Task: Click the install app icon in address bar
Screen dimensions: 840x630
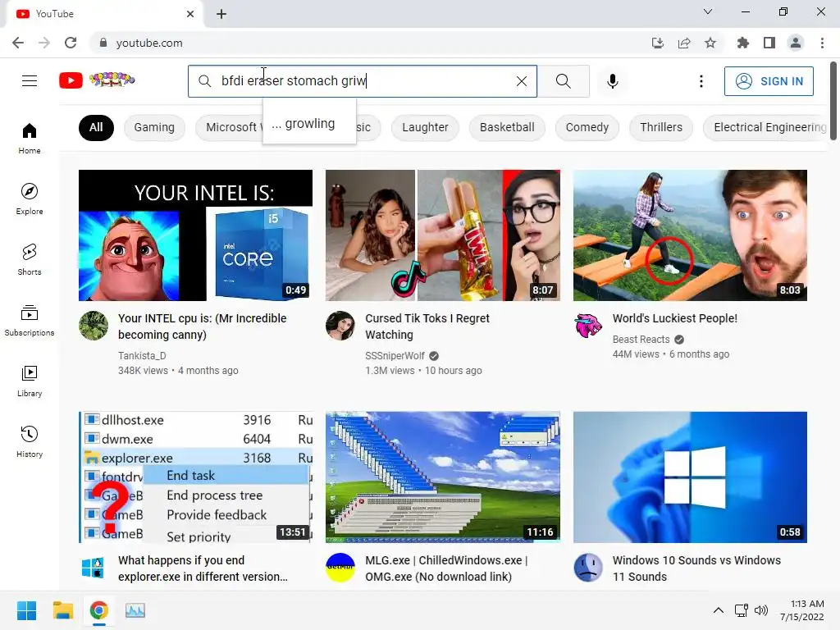Action: [x=658, y=43]
